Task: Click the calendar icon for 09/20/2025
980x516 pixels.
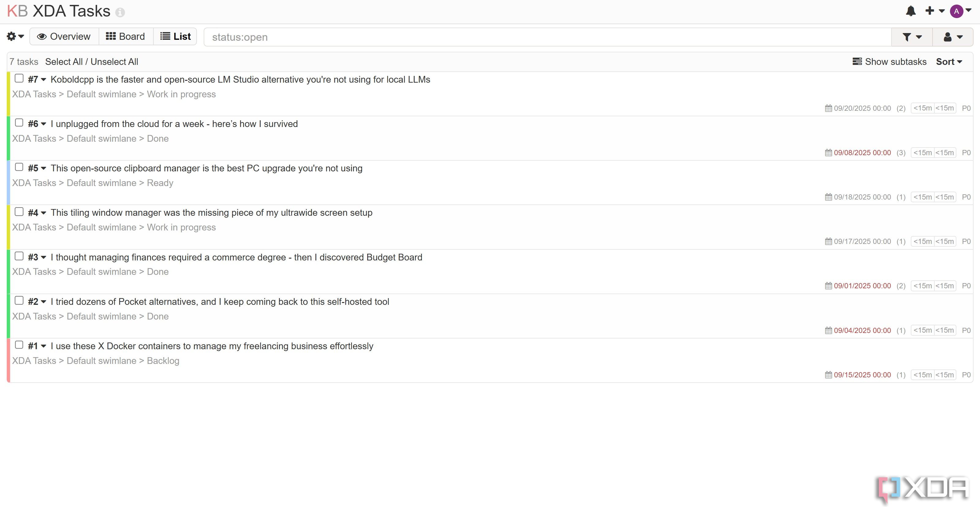Action: [828, 108]
